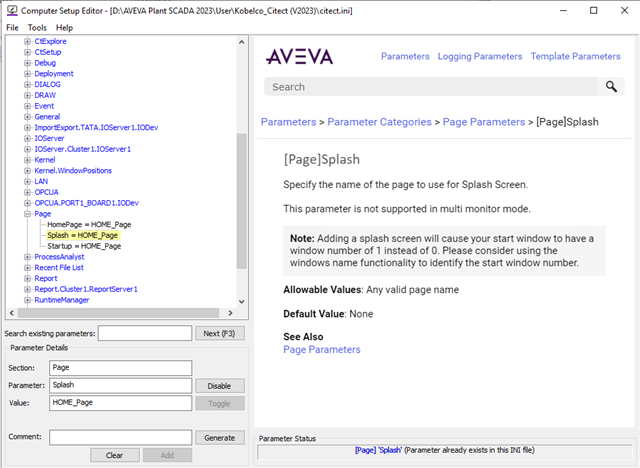This screenshot has width=640, height=468.
Task: Click the Parameter input field
Action: pos(120,385)
